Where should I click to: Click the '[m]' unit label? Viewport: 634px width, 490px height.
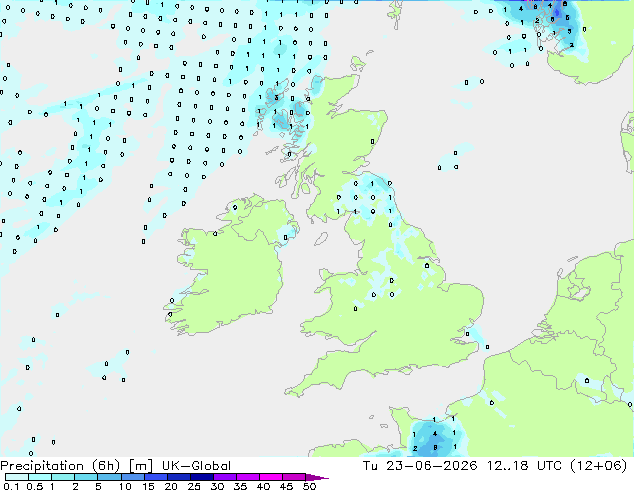(x=140, y=466)
